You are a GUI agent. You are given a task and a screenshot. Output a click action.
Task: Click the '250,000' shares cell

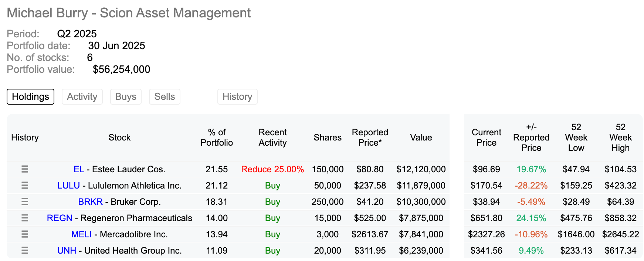[x=328, y=202]
